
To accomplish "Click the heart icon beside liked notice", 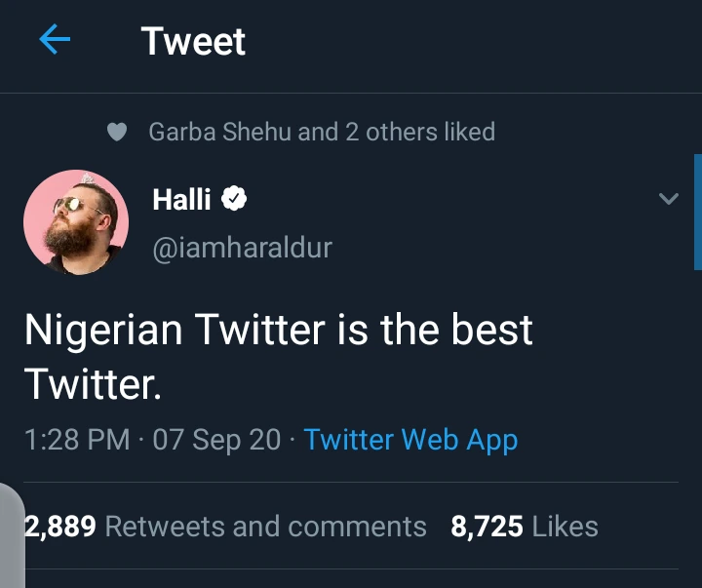I will [117, 132].
